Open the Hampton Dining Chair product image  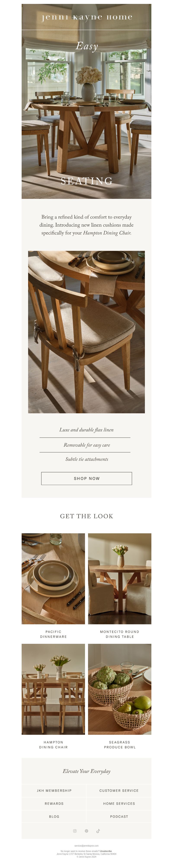click(53, 689)
